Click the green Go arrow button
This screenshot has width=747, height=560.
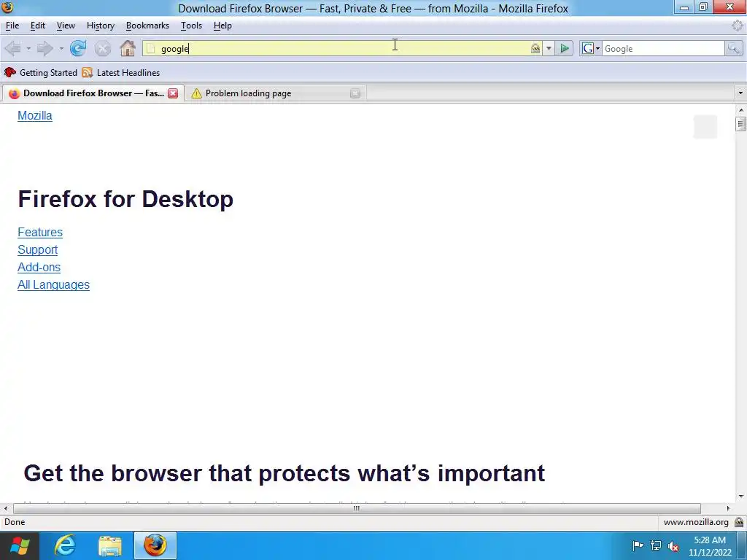[564, 48]
